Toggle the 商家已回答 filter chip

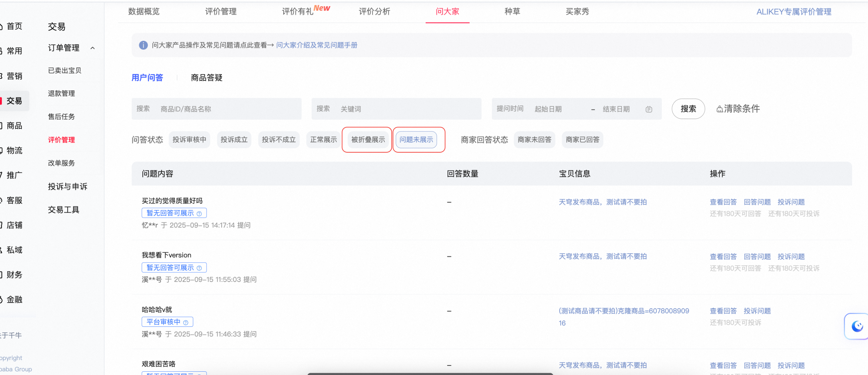pos(583,140)
